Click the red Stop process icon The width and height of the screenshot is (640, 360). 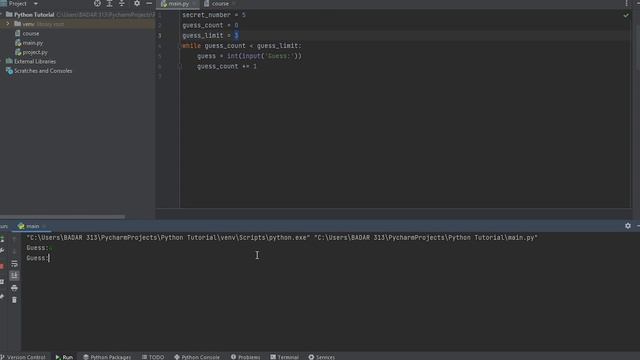click(x=2, y=266)
